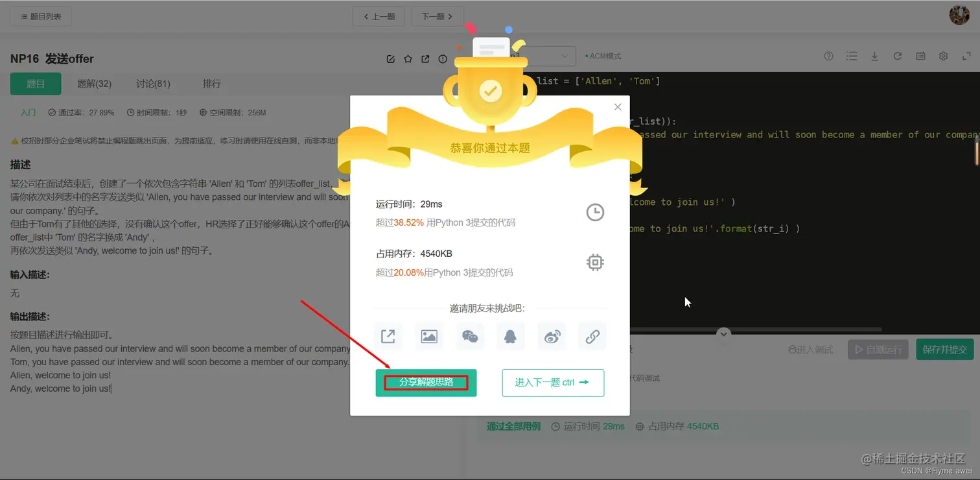
Task: Download the code using the download icon
Action: click(x=874, y=56)
